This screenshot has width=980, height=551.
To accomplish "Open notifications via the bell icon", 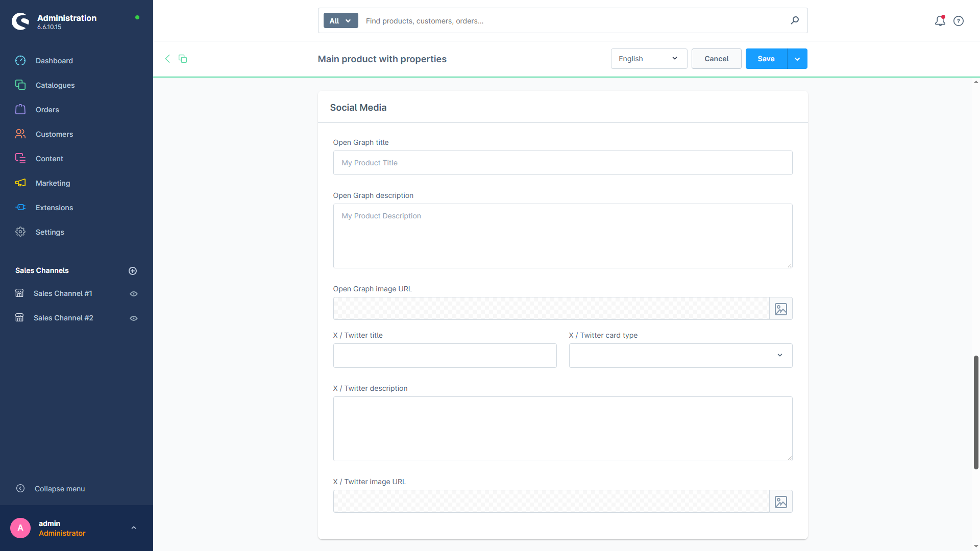I will click(940, 21).
